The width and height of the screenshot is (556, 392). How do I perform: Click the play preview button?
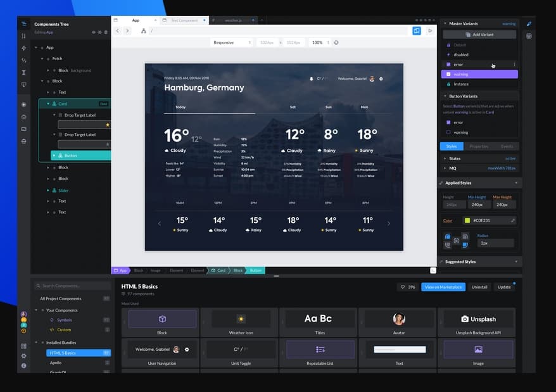pos(430,31)
